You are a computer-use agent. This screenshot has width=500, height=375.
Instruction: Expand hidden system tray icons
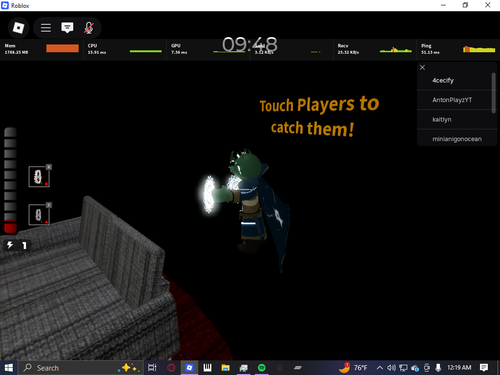(x=379, y=368)
